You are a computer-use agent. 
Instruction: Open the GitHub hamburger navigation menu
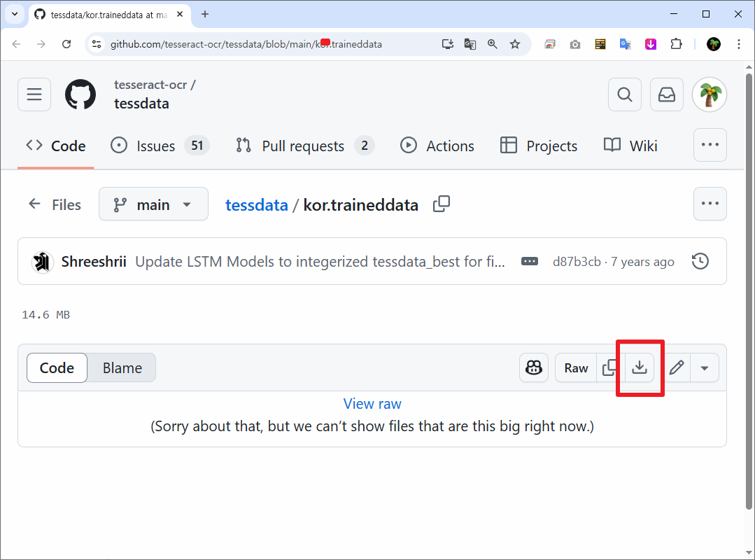point(34,94)
